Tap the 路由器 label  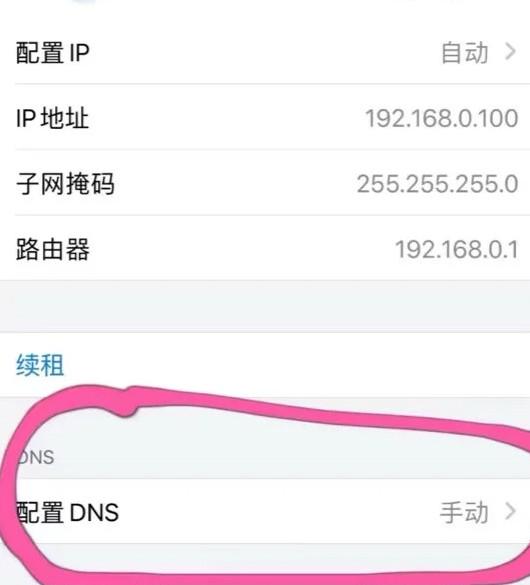point(53,249)
